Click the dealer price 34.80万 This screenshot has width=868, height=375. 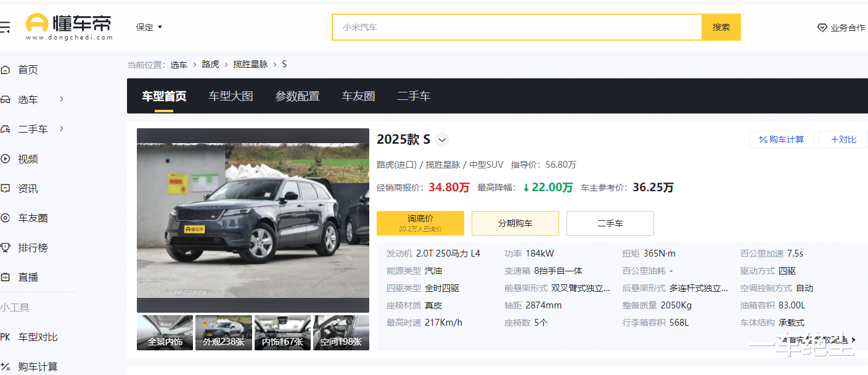[449, 187]
